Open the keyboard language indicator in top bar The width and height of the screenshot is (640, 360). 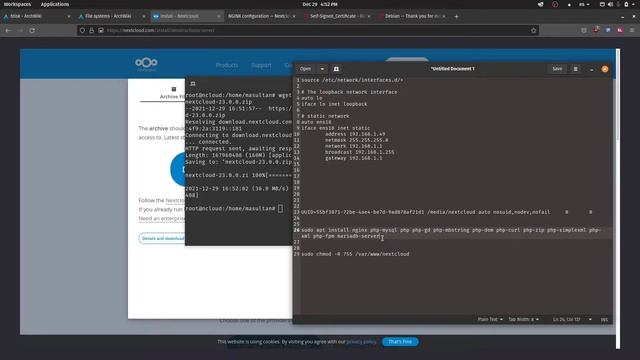pos(584,4)
